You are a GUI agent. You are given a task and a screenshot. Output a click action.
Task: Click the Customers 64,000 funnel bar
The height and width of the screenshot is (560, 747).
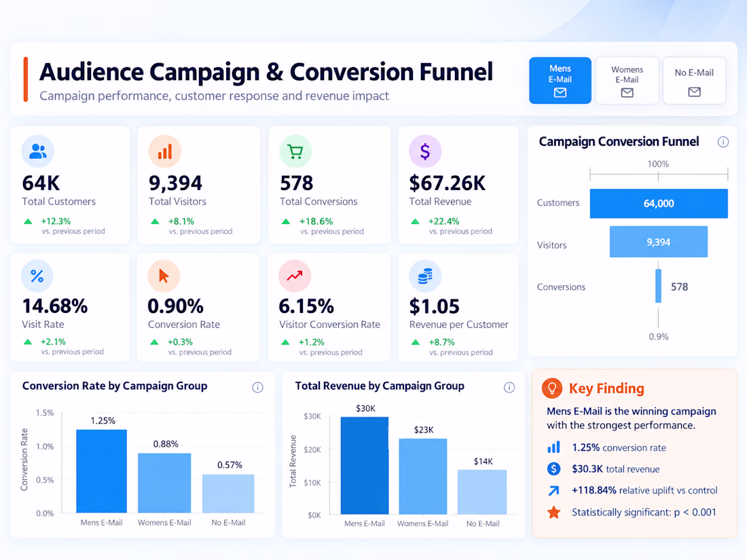pyautogui.click(x=659, y=204)
